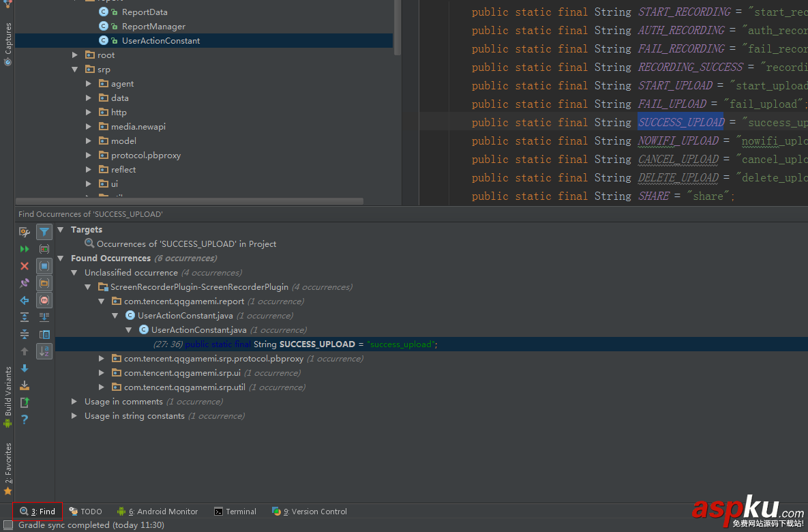
Task: Toggle the bracketed blue square icon in the Find toolbar
Action: (44, 266)
